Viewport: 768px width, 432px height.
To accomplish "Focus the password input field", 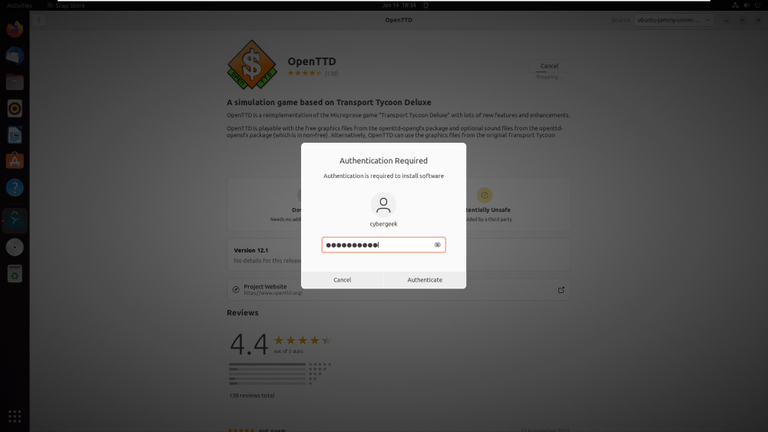I will [384, 245].
